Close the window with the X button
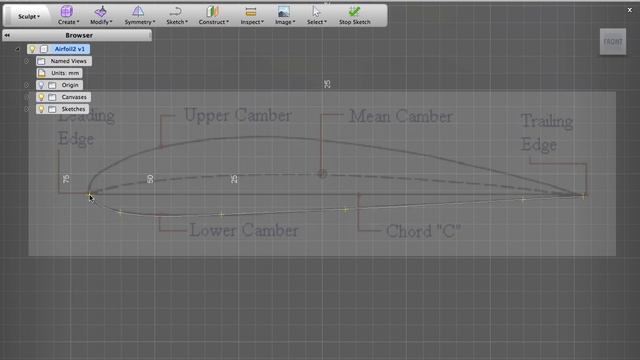Viewport: 640px width, 360px height. point(629,10)
